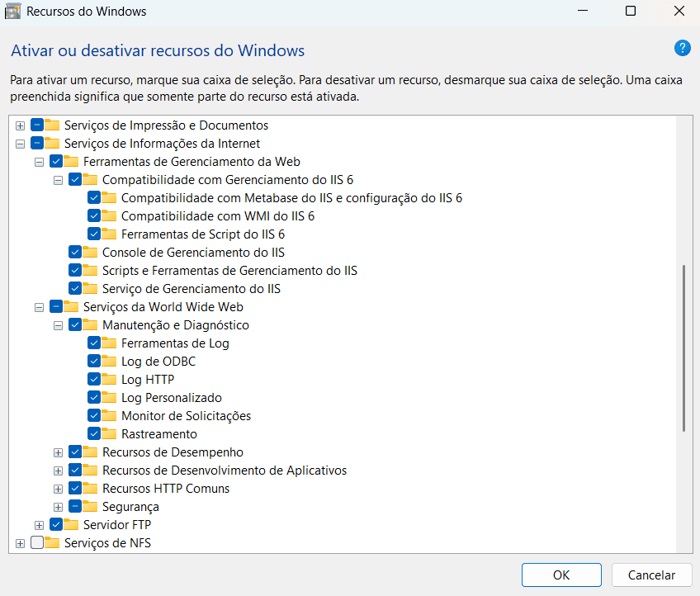The height and width of the screenshot is (596, 700).
Task: Uncheck Recursos de Desenvolvimento de Aplicativos checkbox
Action: tap(75, 470)
